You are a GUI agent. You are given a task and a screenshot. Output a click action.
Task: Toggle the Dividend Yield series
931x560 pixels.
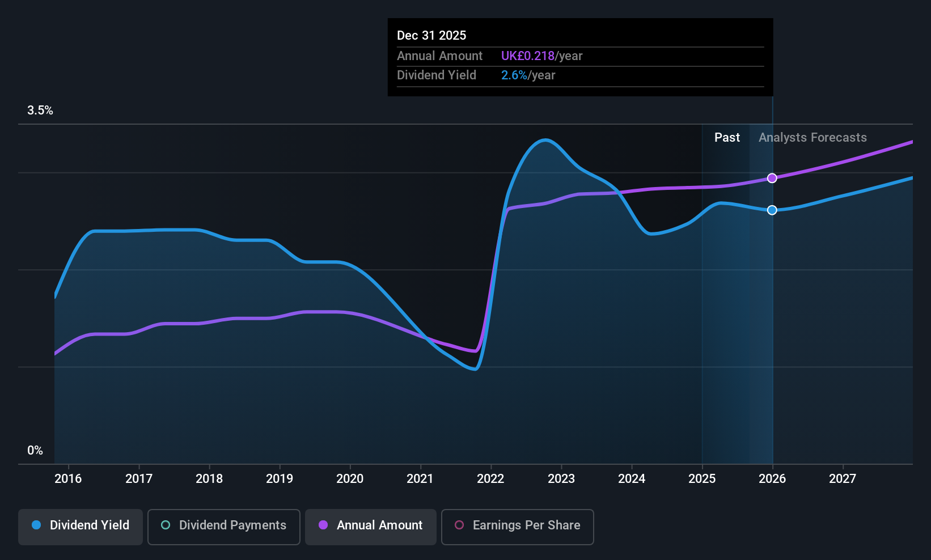[x=81, y=527]
